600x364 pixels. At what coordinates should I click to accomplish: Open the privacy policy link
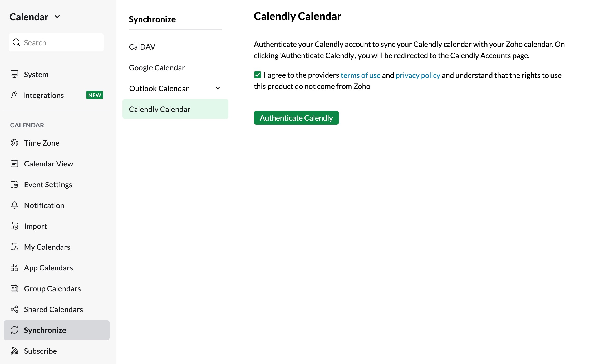pos(418,75)
